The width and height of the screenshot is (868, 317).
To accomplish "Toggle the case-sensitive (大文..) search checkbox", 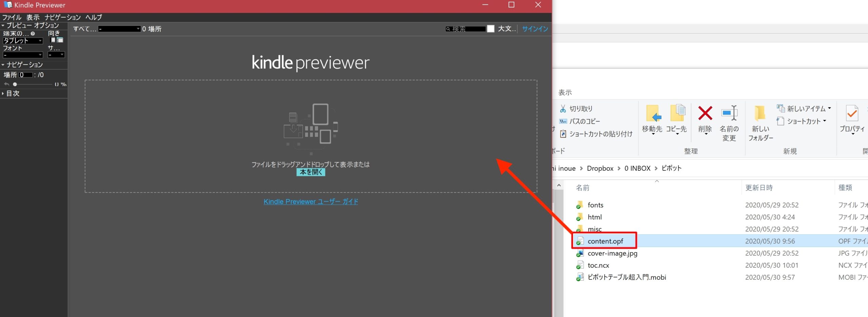I will 491,29.
